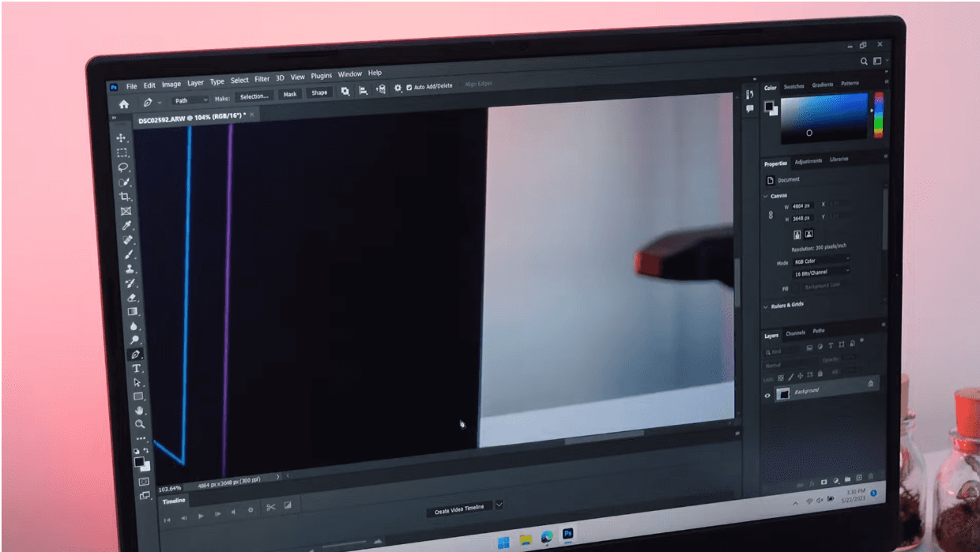Click the Home icon in options bar
The image size is (980, 552).
click(x=123, y=103)
